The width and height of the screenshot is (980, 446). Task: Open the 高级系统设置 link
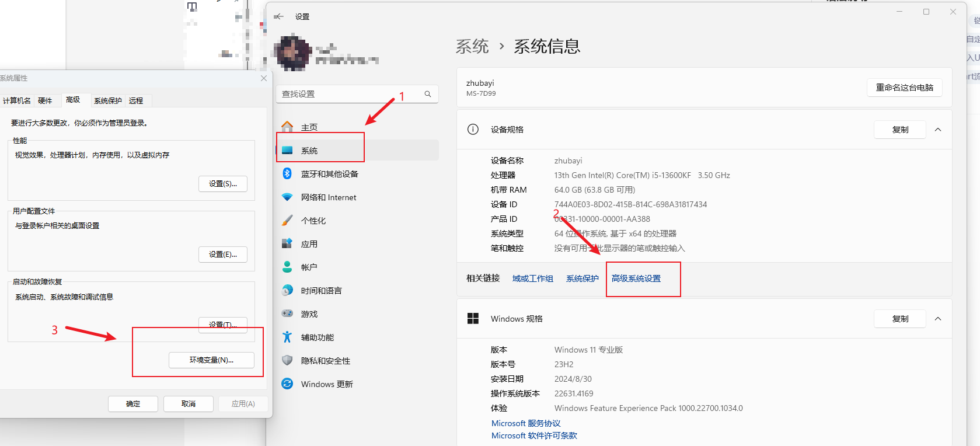pos(636,278)
